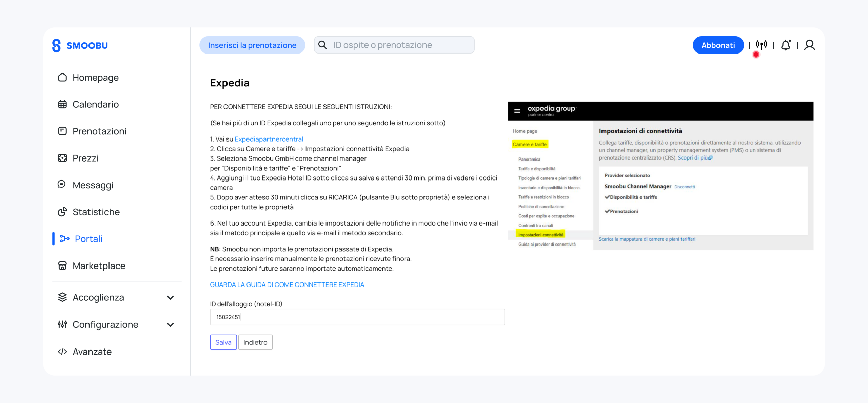Click 'Tariffe e disponibilità' in the image

(x=537, y=169)
